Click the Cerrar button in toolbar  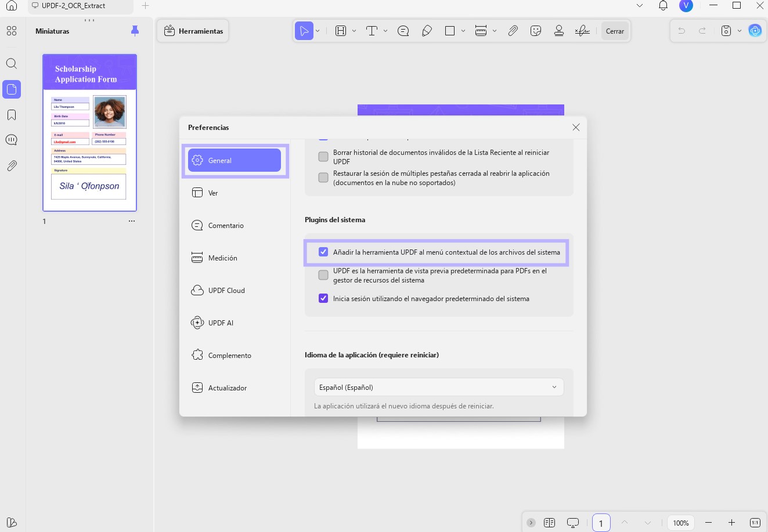pos(615,31)
